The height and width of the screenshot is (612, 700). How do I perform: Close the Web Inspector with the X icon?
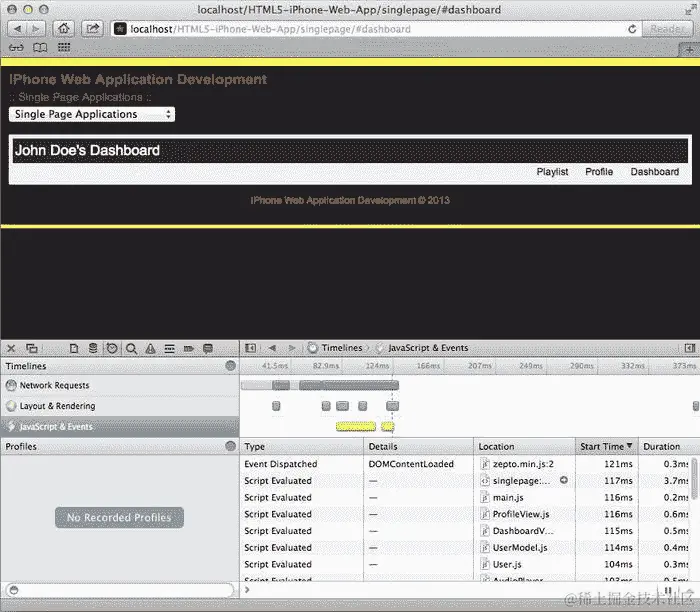point(12,348)
